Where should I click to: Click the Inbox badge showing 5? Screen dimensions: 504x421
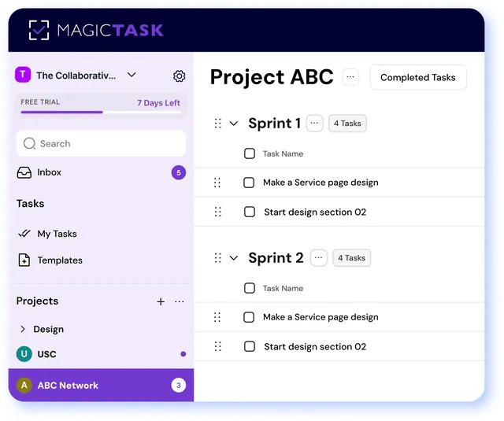179,173
